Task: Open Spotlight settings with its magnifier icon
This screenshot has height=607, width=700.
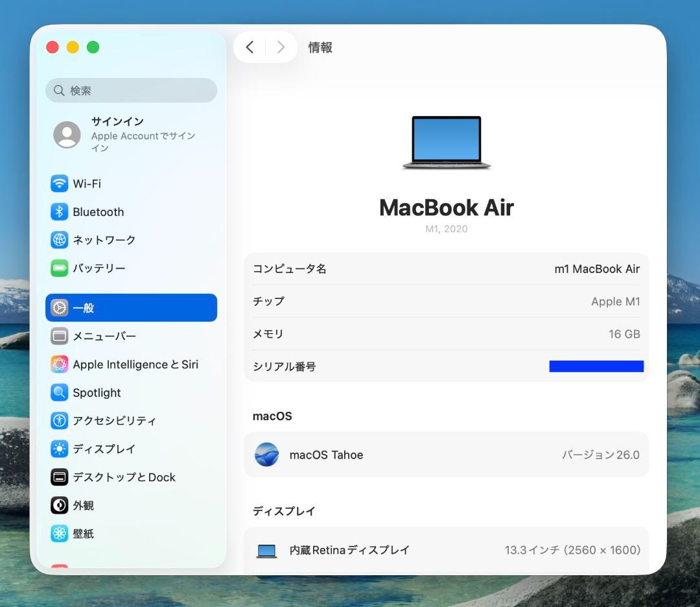Action: coord(59,392)
